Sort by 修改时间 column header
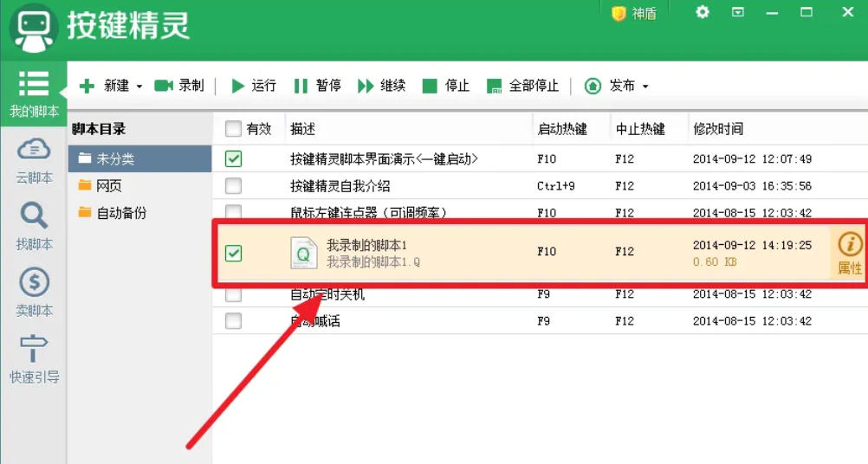 (718, 129)
